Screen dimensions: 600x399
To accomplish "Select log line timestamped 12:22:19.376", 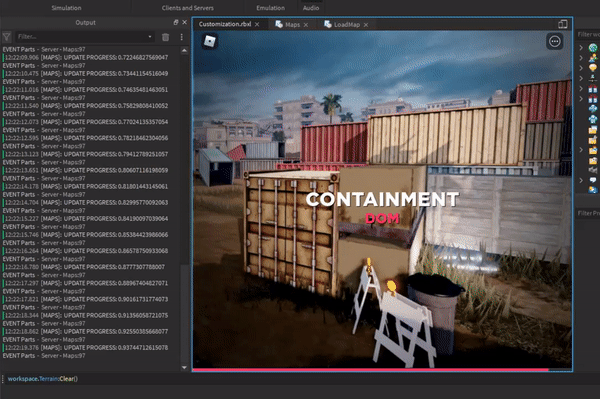I will [x=86, y=348].
